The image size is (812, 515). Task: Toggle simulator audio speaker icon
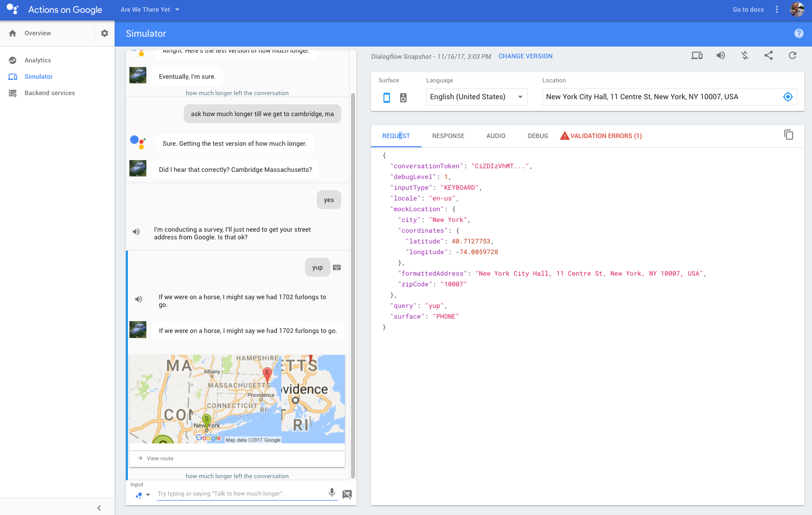coord(720,56)
